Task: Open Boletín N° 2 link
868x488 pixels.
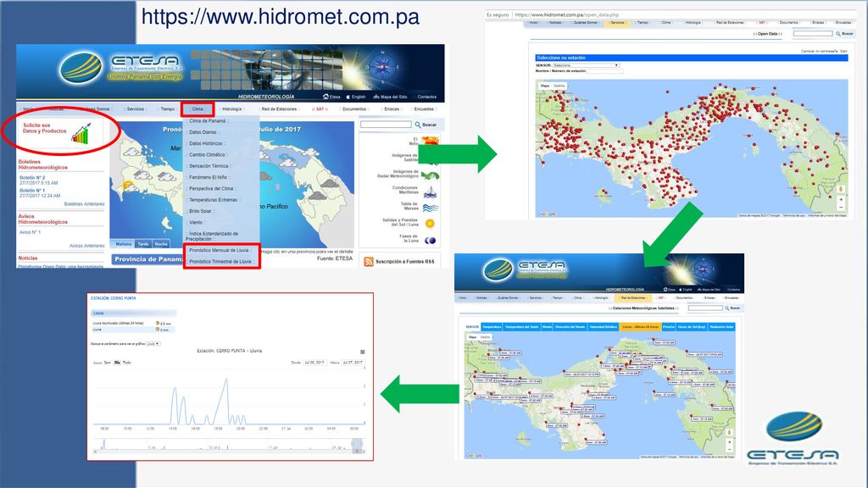Action: [x=33, y=178]
